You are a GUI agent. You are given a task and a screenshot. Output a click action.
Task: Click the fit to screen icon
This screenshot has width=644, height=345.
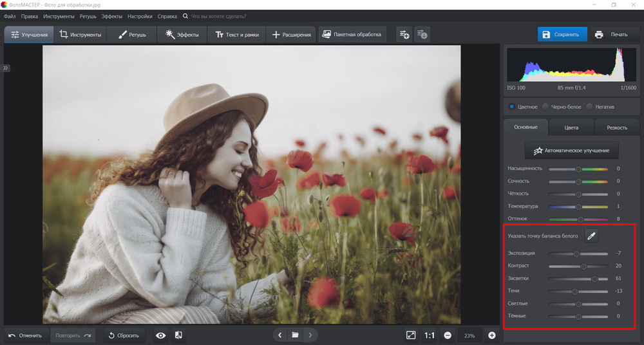click(411, 335)
